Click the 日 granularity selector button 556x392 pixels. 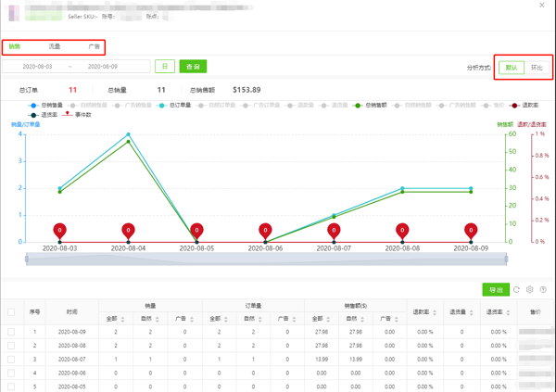pos(164,67)
